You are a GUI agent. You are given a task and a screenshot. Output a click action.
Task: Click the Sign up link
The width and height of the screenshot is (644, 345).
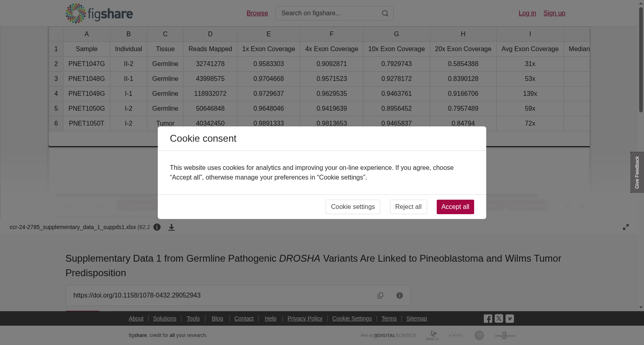coord(554,13)
